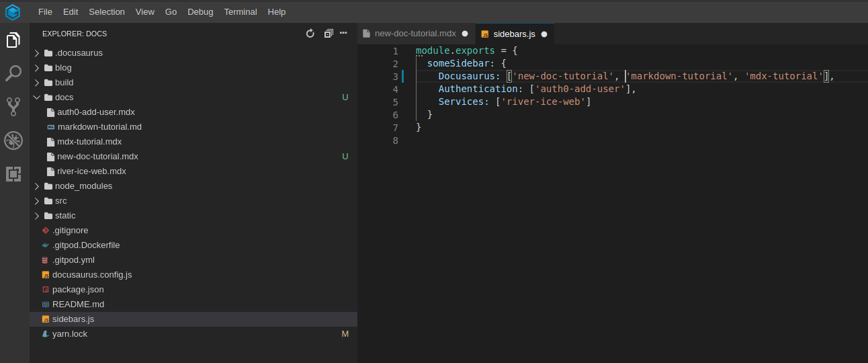Image resolution: width=868 pixels, height=363 pixels.
Task: Open the Go menu
Action: (171, 12)
